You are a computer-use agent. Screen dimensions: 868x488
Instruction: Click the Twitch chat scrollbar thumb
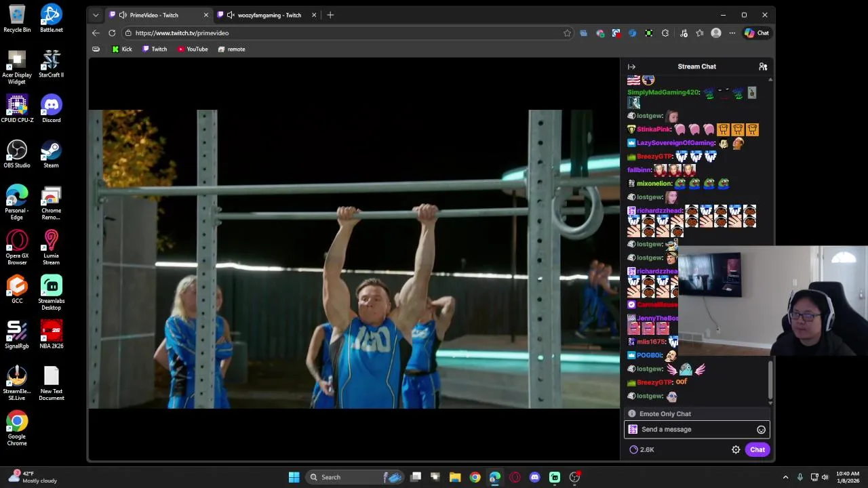pyautogui.click(x=770, y=380)
